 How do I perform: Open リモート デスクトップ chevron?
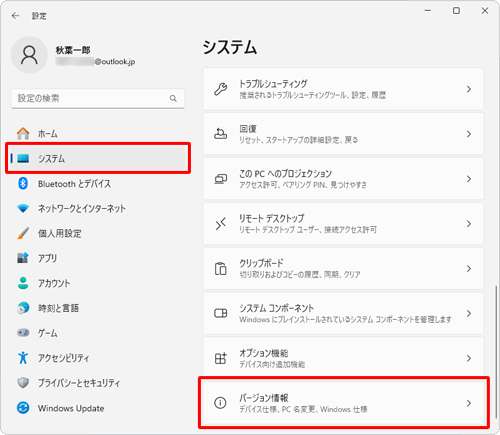(x=469, y=224)
